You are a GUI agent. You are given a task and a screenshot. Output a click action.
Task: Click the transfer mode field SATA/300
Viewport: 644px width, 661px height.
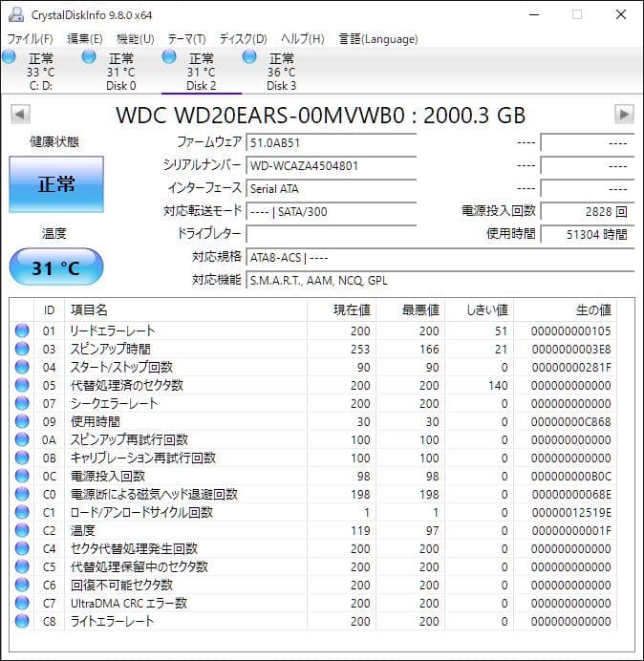(x=332, y=212)
